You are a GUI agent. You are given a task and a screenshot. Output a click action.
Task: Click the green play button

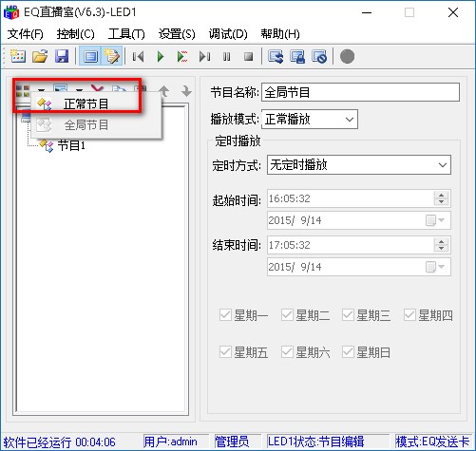coord(161,57)
